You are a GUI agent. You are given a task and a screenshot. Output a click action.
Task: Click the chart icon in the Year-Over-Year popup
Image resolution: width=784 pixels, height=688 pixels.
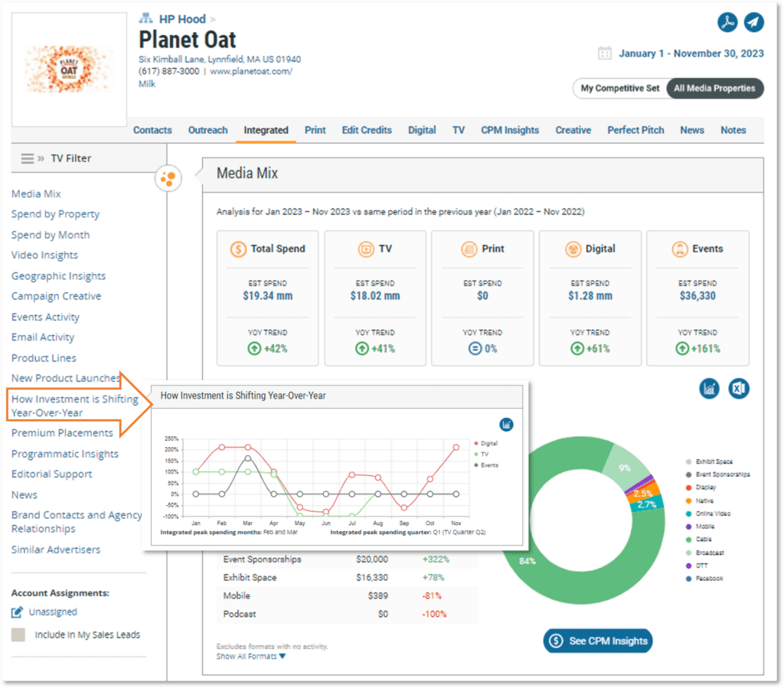(507, 425)
